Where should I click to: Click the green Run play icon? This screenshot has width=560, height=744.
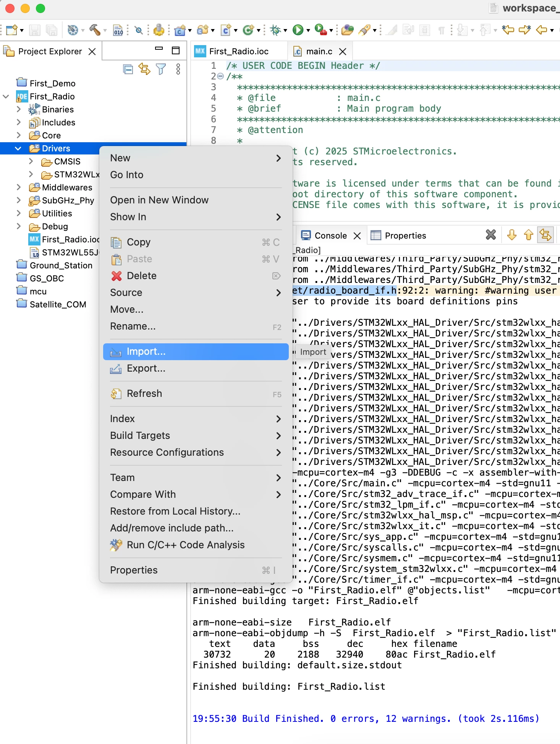tap(298, 30)
